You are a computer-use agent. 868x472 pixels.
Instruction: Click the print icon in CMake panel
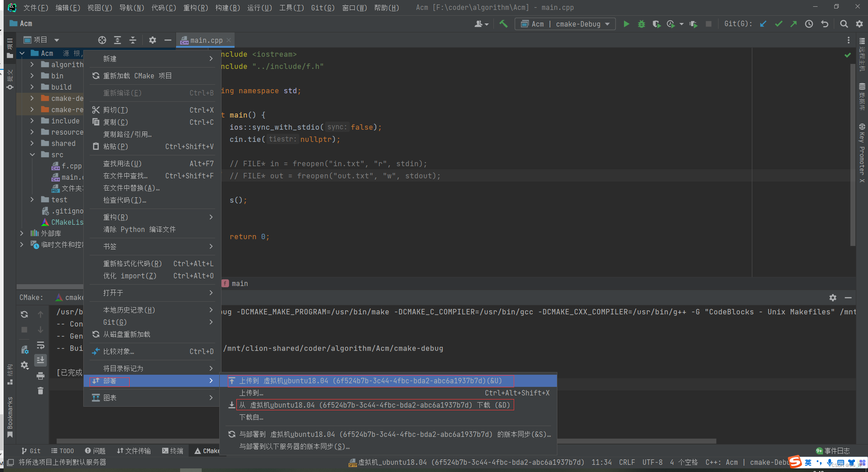coord(41,376)
